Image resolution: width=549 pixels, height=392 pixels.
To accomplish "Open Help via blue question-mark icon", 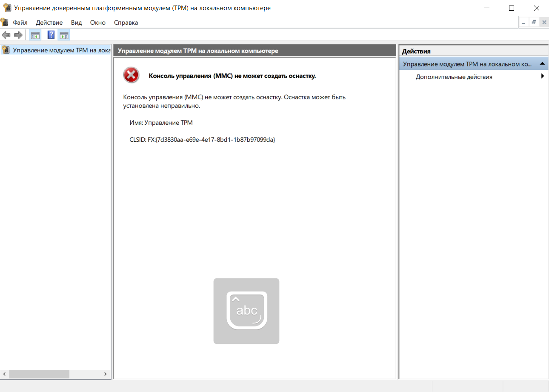I will click(51, 35).
